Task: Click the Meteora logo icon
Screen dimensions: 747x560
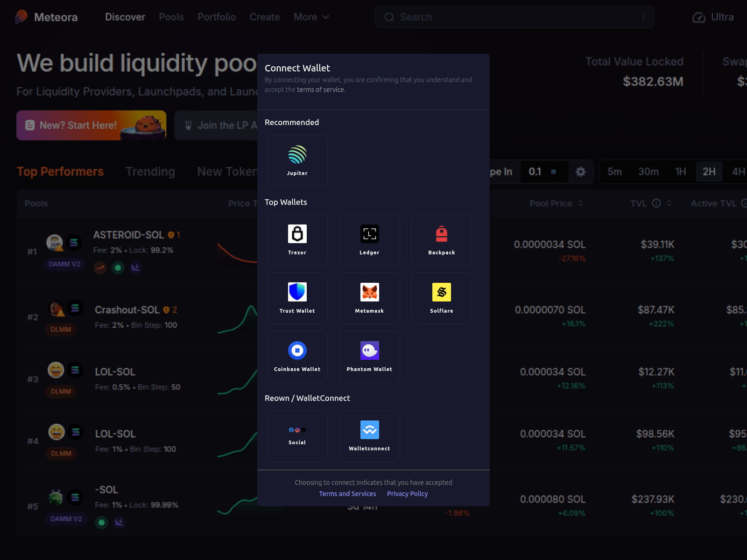Action: pyautogui.click(x=21, y=17)
